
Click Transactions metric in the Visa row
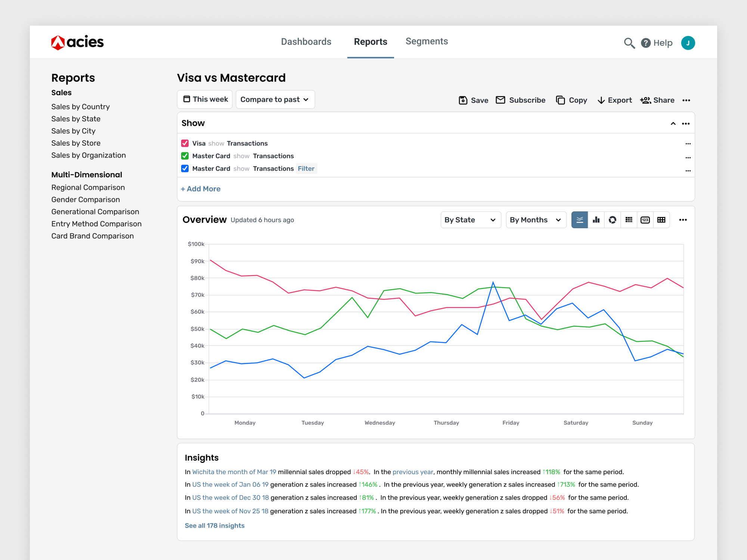(247, 143)
